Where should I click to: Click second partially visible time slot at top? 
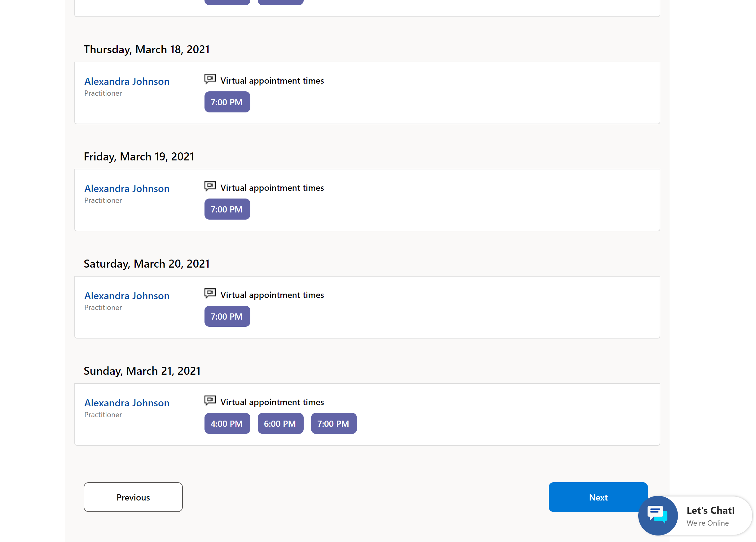point(280,2)
